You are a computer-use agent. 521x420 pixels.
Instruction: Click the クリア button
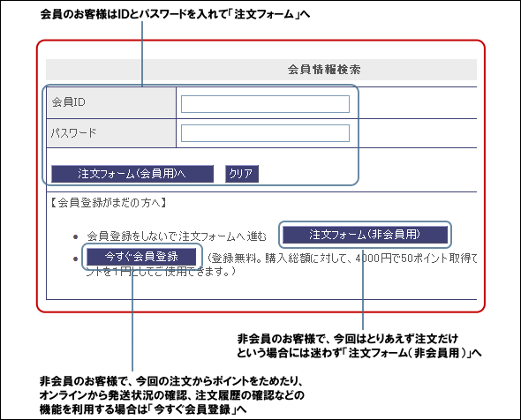click(242, 174)
